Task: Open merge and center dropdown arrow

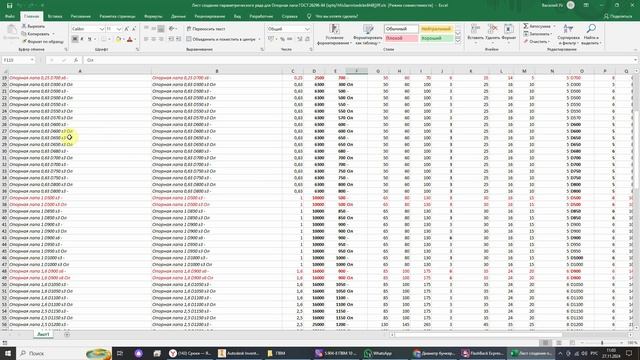Action: 259,39
